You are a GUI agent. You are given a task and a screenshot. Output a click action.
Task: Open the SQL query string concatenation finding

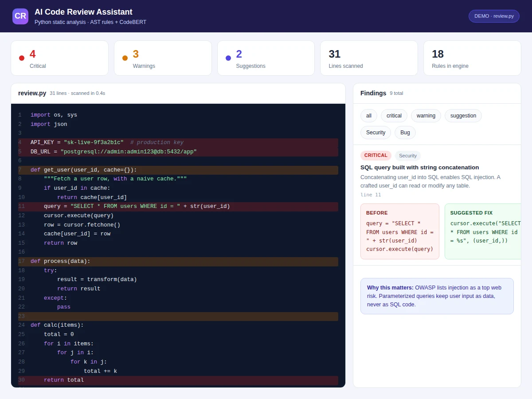pos(419,168)
